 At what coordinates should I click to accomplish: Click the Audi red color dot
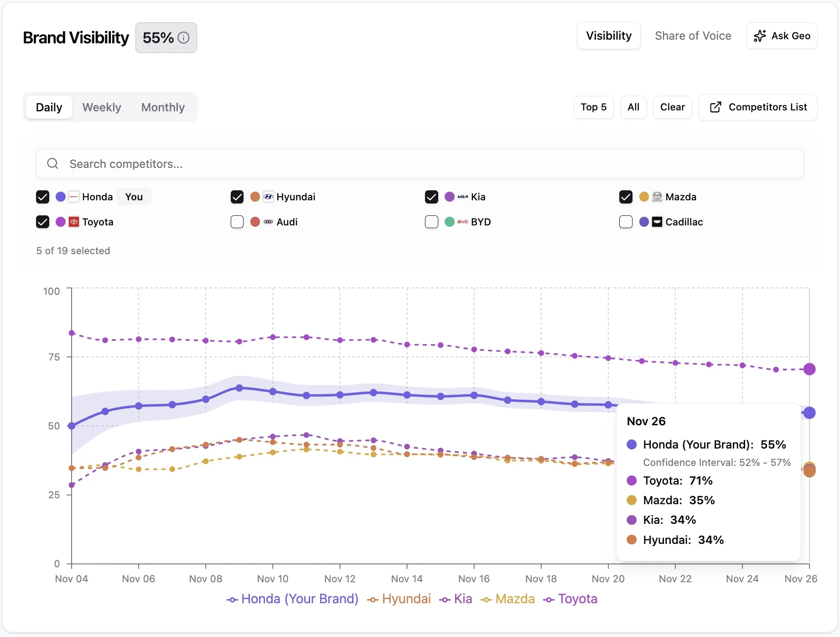(x=255, y=222)
